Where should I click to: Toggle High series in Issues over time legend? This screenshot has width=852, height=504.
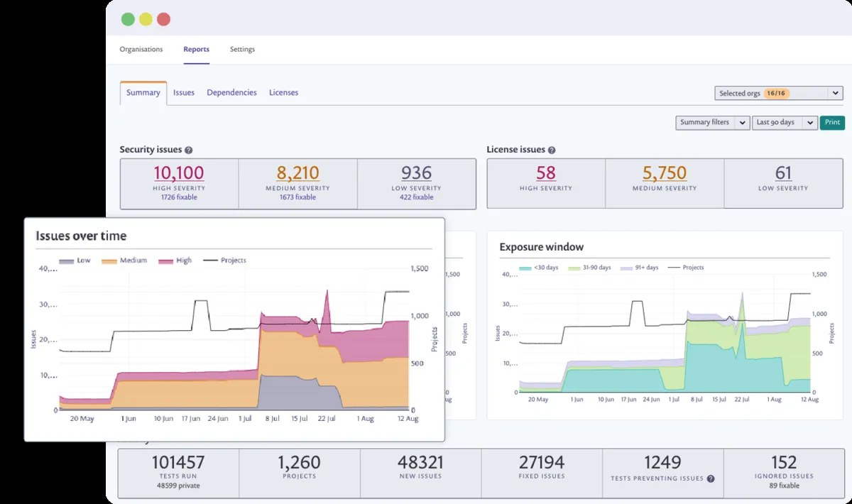(176, 261)
